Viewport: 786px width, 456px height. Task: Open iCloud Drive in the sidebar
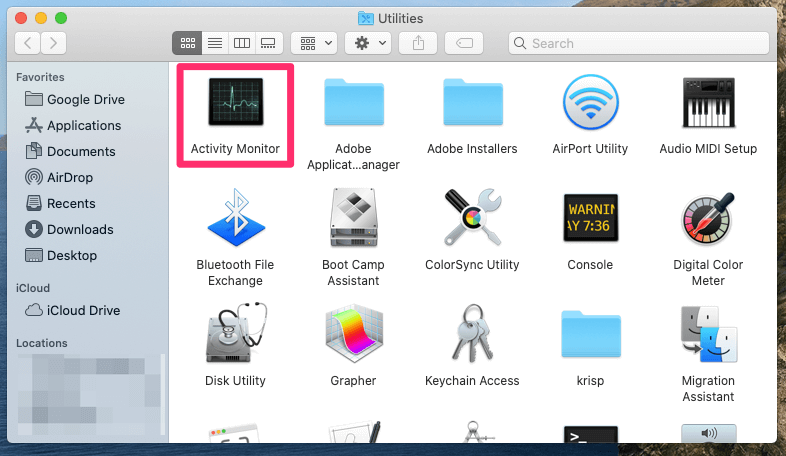73,311
